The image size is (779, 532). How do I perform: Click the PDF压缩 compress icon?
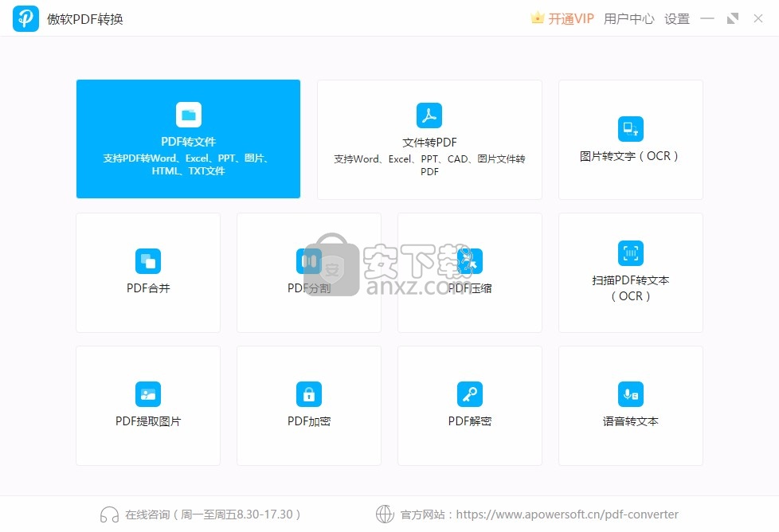[470, 261]
